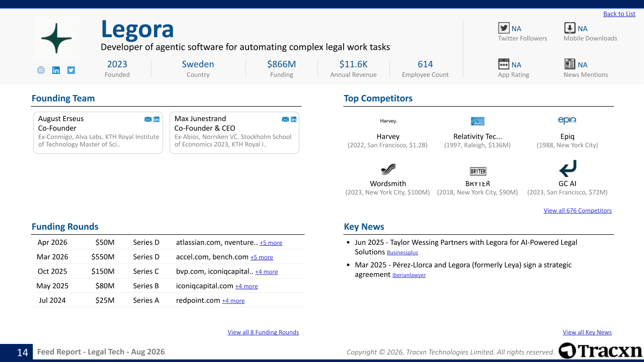Image resolution: width=644 pixels, height=362 pixels.
Task: Click the Wordsmith competitor name
Action: tap(388, 184)
